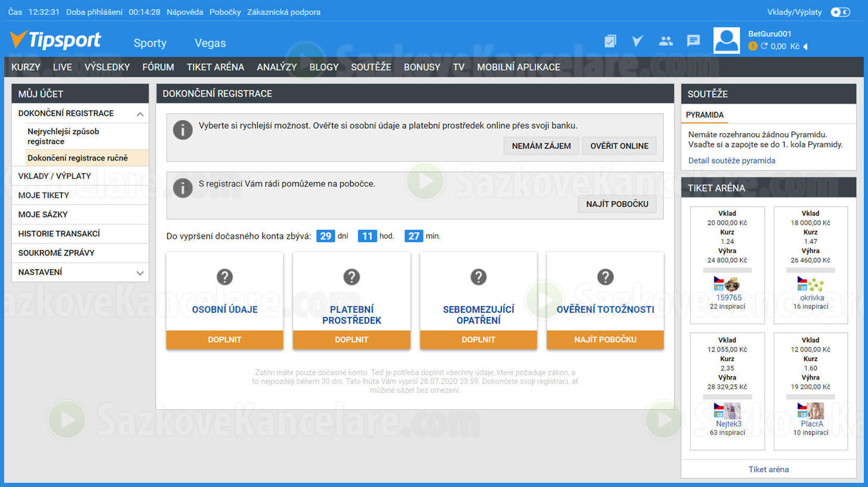868x487 pixels.
Task: Open the Pobočky link in top bar
Action: point(225,12)
